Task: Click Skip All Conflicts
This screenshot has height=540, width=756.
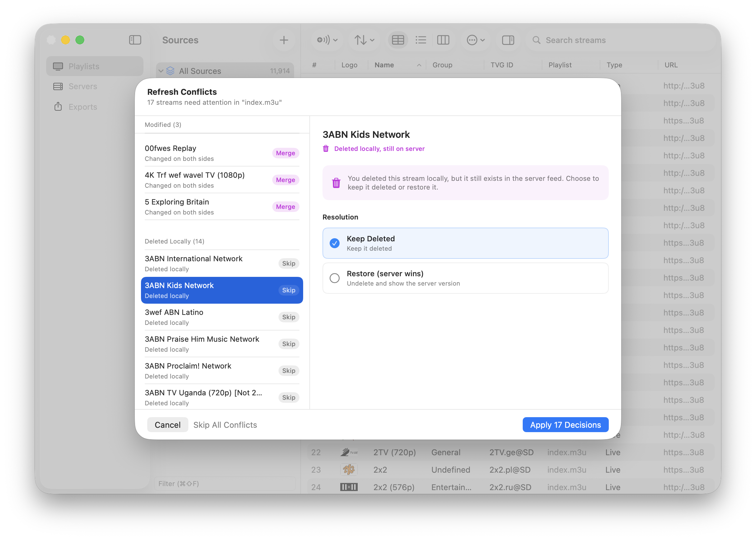Action: (225, 425)
